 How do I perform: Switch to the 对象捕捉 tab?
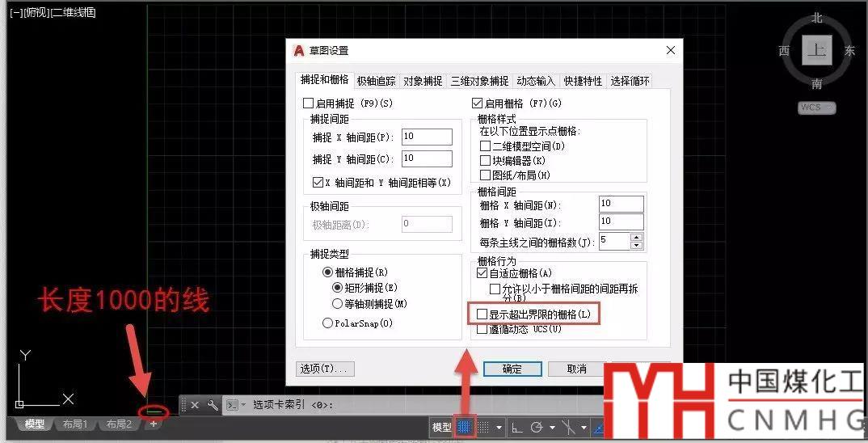click(x=423, y=81)
